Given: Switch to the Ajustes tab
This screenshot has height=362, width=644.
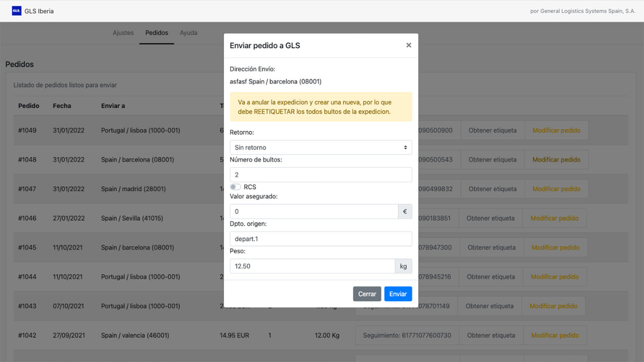Looking at the screenshot, I should [123, 33].
